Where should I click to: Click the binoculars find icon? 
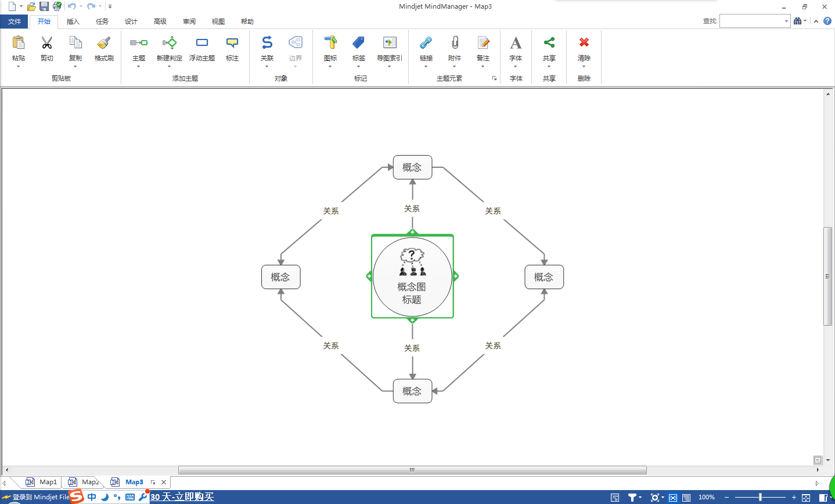[x=798, y=21]
